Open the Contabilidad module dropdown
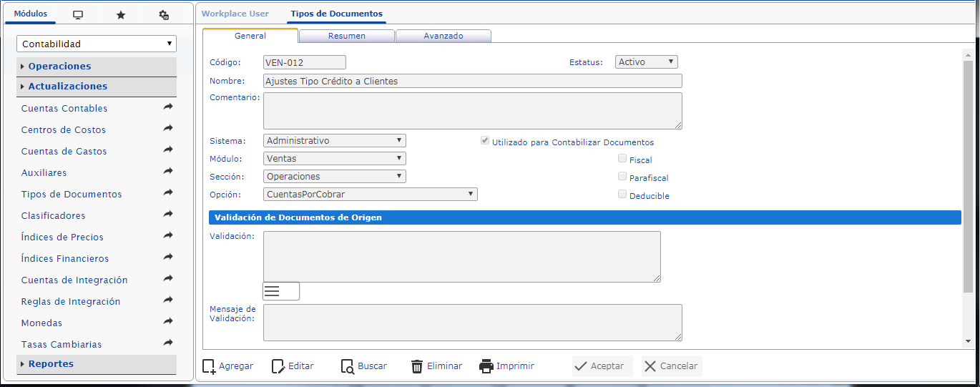Image resolution: width=980 pixels, height=387 pixels. tap(97, 44)
